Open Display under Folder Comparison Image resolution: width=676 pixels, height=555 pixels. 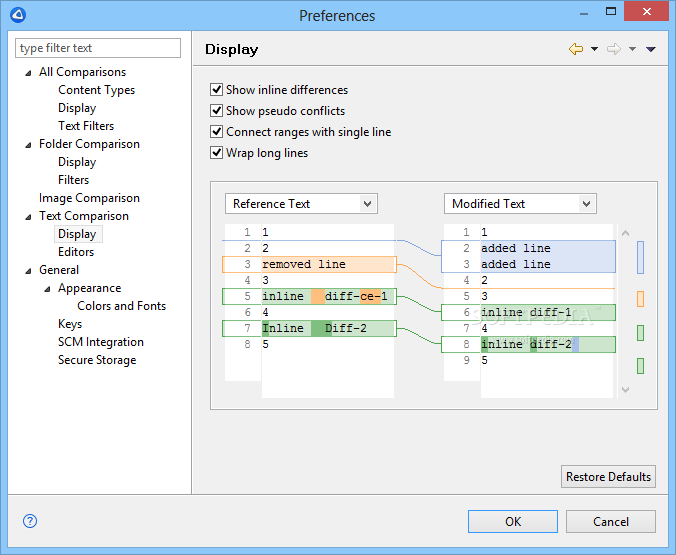(77, 162)
